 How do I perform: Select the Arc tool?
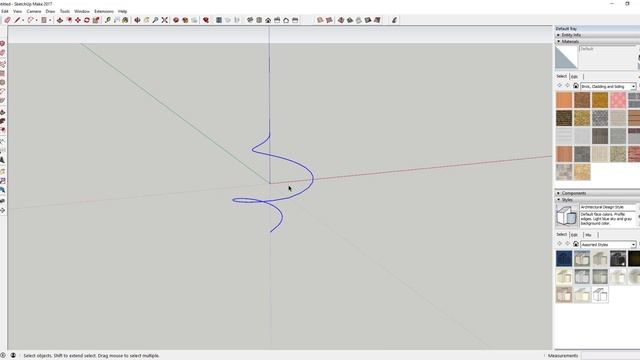click(31, 20)
